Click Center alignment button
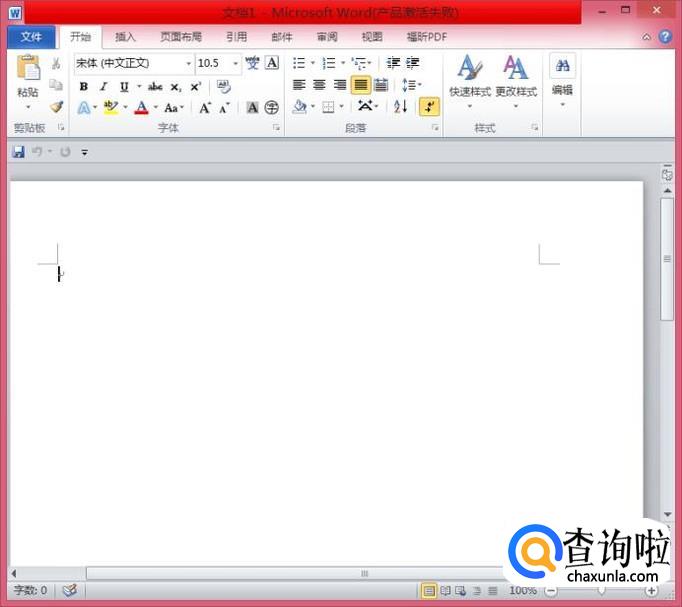 click(319, 85)
